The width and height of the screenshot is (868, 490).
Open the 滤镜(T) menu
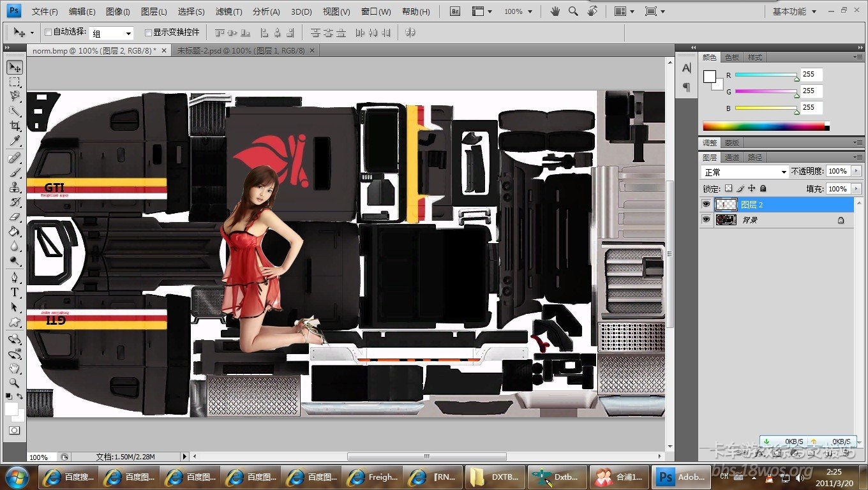pos(228,11)
